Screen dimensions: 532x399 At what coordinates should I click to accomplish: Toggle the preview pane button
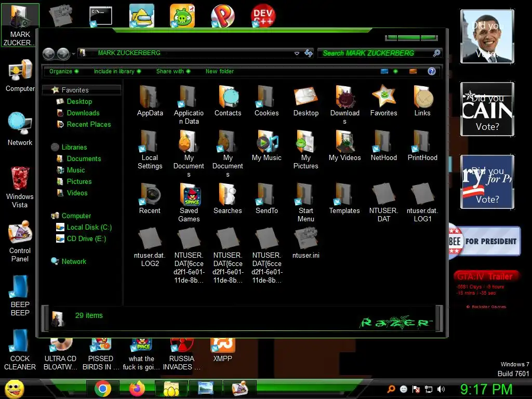coord(413,71)
